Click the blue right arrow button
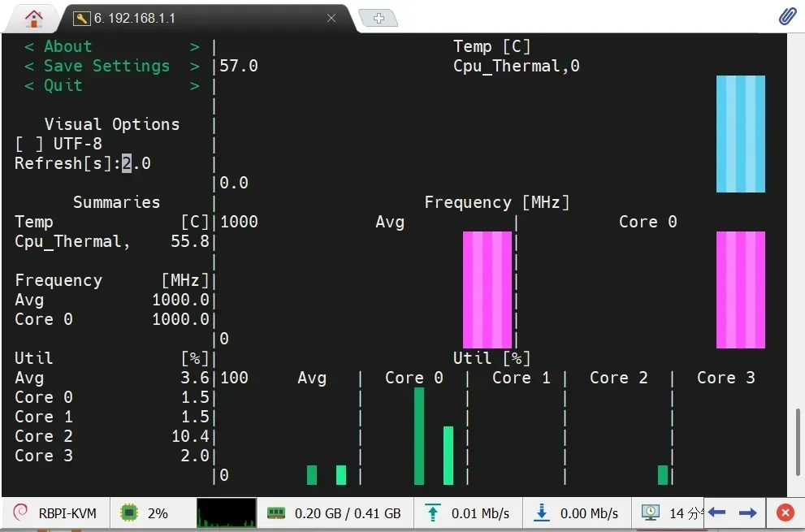This screenshot has height=532, width=805. coord(748,513)
